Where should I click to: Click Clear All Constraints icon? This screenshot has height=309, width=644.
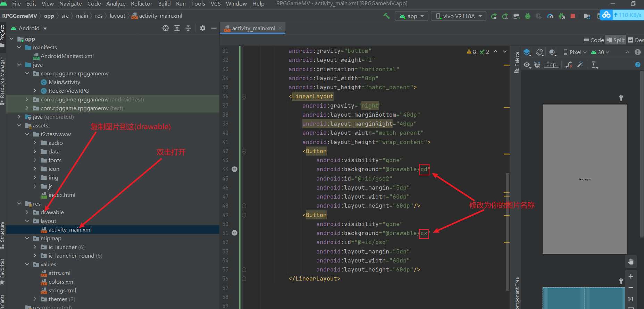point(569,65)
